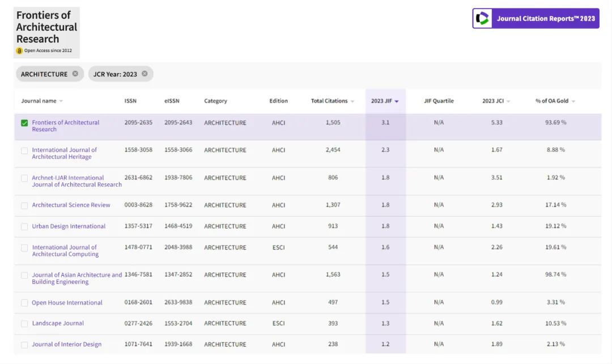Image resolution: width=612 pixels, height=364 pixels.
Task: Open Architectural Science Review journal link
Action: (71, 205)
